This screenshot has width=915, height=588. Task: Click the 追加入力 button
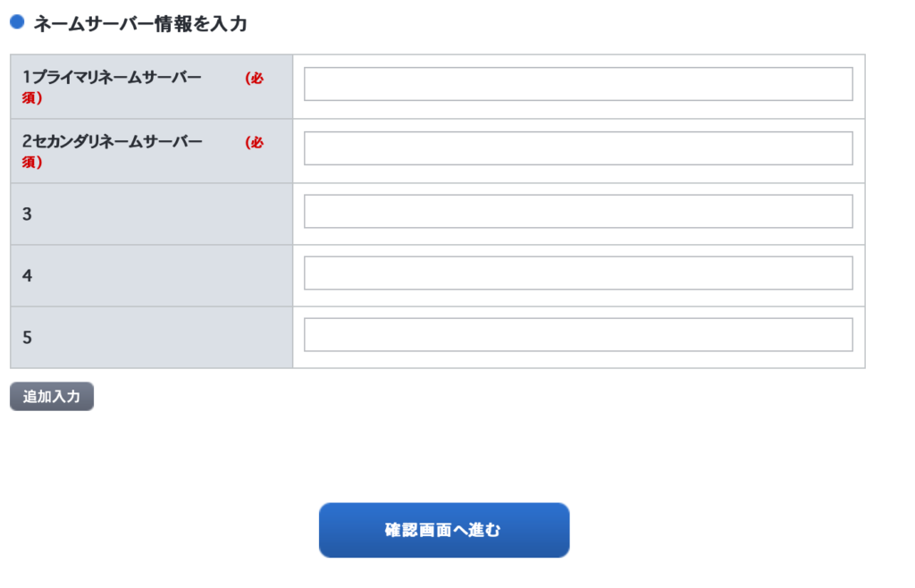52,397
